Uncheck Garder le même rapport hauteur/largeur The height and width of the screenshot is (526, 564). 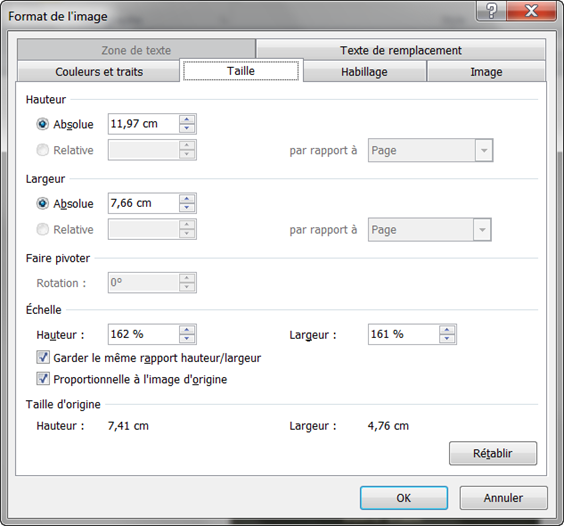pyautogui.click(x=43, y=358)
